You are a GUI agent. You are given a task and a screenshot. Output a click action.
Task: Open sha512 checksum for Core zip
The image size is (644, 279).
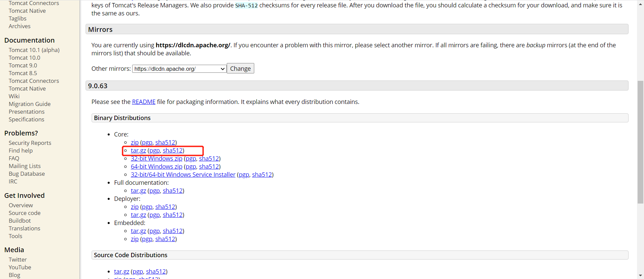[165, 143]
